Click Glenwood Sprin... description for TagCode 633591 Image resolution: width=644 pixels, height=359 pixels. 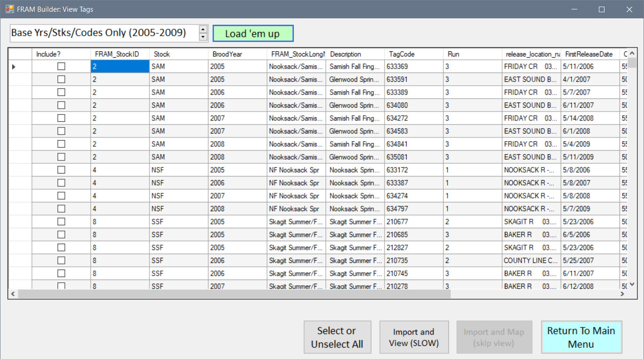(355, 80)
